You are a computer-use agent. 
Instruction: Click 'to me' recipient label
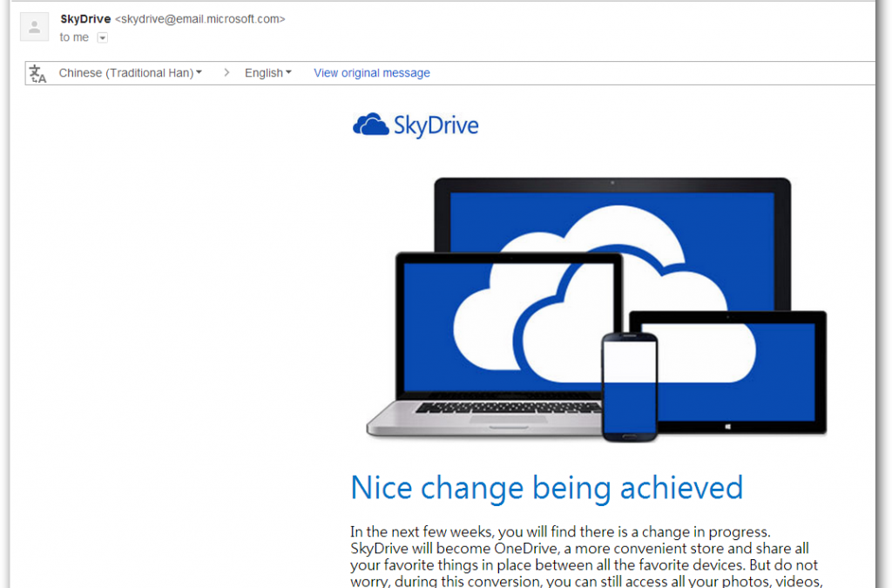(73, 37)
